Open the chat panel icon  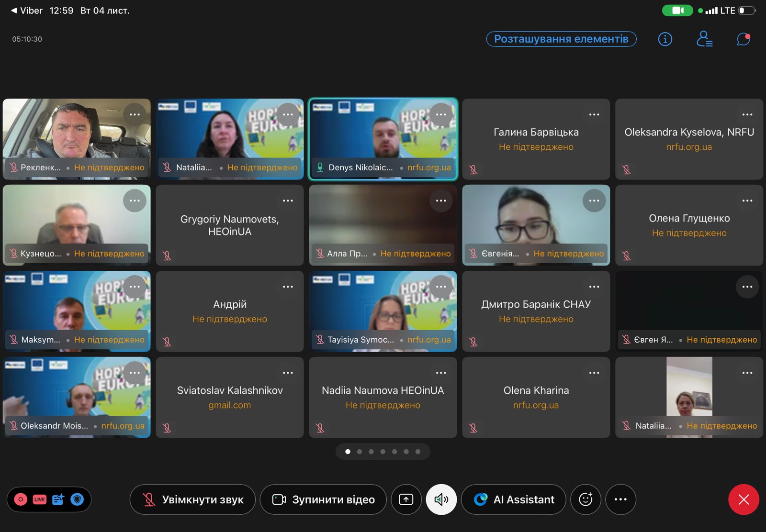[743, 39]
